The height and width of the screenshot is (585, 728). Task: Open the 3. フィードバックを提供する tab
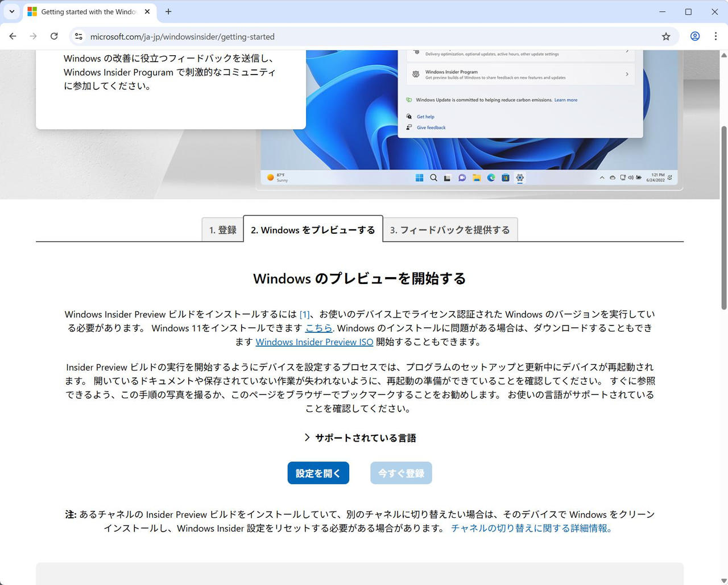(x=450, y=230)
